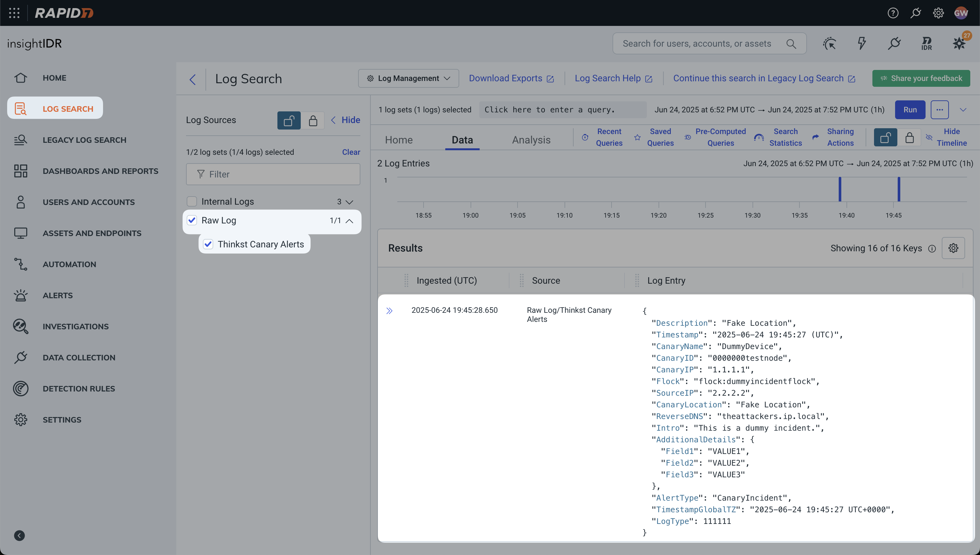Open Users and Accounts
Viewport: 980px width, 555px height.
(x=88, y=202)
